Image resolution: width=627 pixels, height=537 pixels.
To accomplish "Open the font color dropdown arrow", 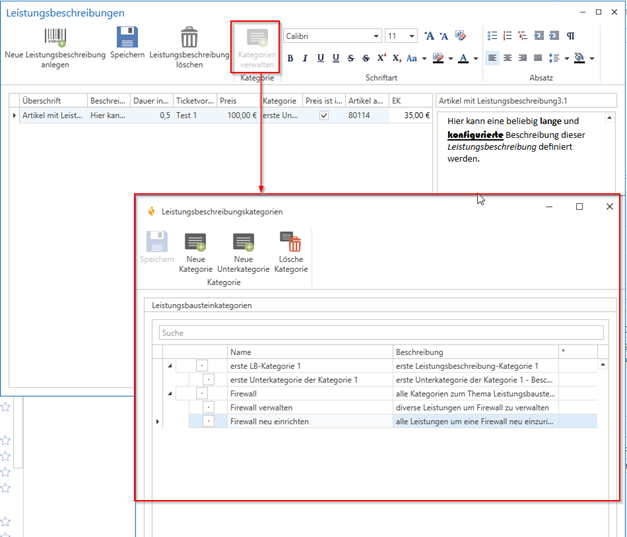I will click(475, 58).
